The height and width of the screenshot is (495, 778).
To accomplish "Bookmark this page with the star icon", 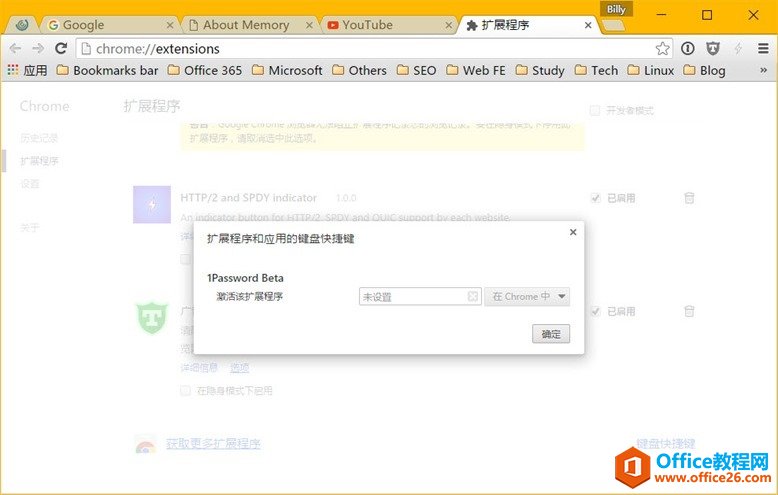I will (x=662, y=49).
